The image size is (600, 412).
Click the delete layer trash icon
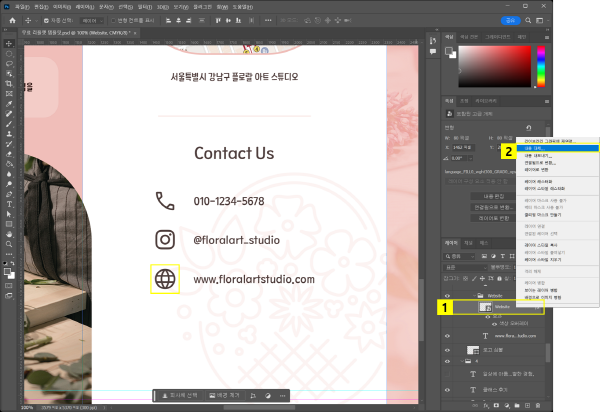(x=538, y=405)
